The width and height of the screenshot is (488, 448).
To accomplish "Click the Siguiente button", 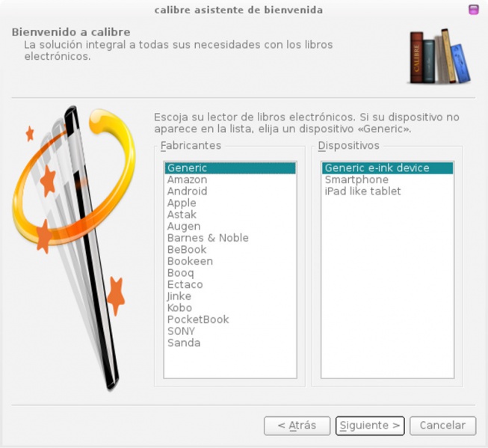I will point(370,426).
